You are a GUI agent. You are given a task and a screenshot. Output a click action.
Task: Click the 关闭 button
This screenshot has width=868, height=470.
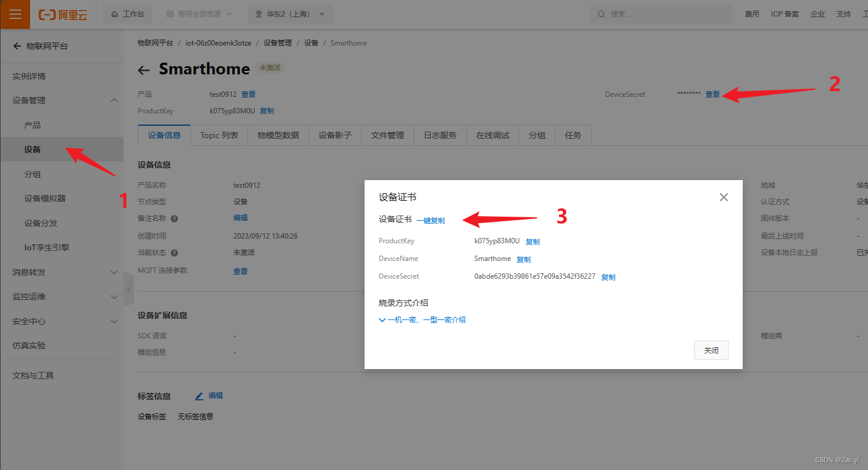(711, 350)
